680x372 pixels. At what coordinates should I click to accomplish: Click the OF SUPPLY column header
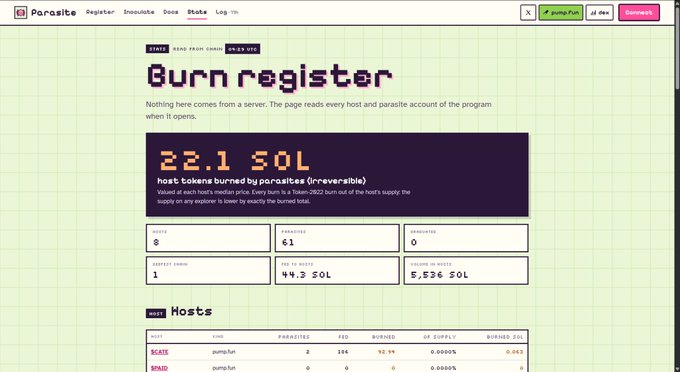440,337
